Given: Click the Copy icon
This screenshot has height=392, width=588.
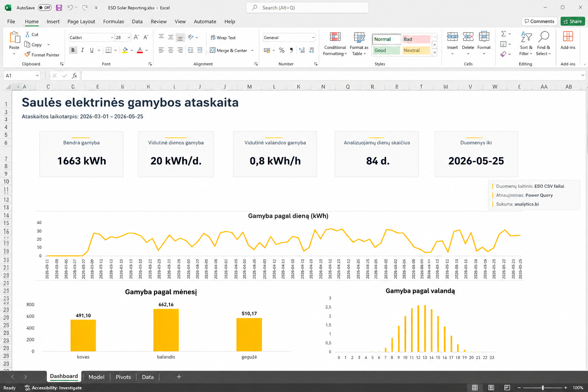Looking at the screenshot, I should click(28, 44).
